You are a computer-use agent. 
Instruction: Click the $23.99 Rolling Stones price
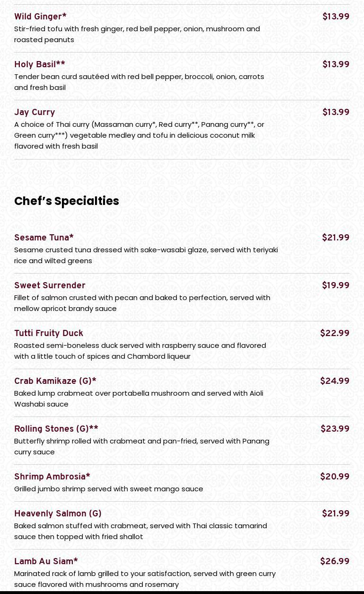click(x=335, y=429)
